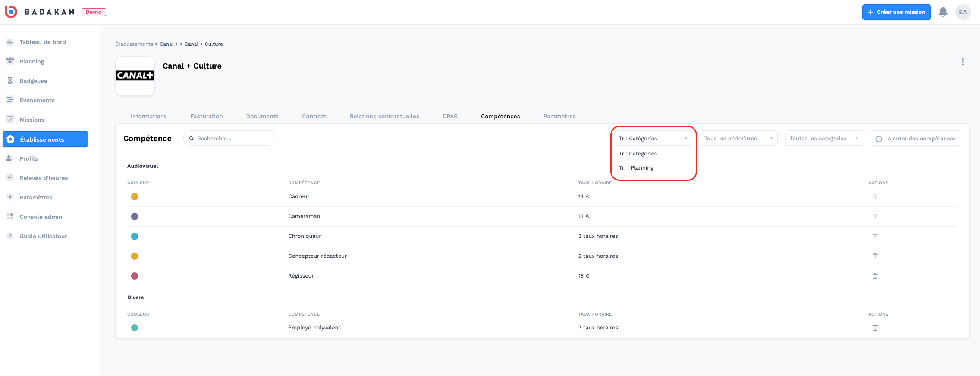Click the Évènements sidebar icon
980x376 pixels.
pos(10,100)
